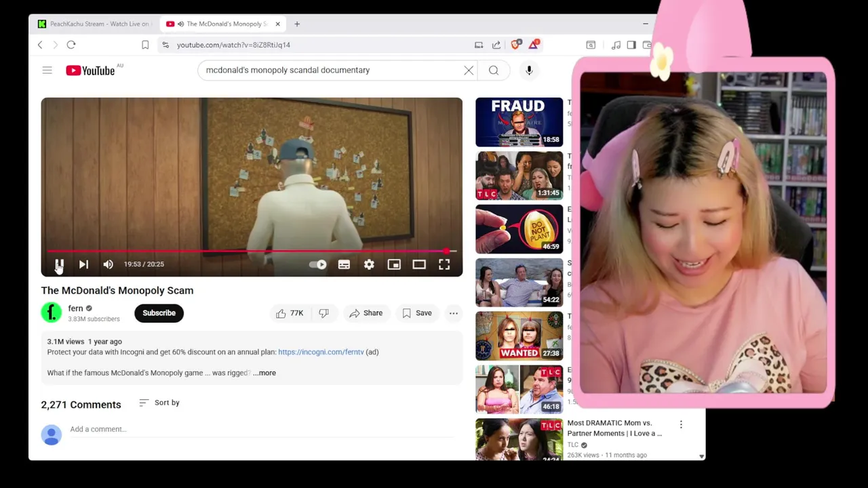Open the comments Sort by menu
This screenshot has height=488, width=868.
pyautogui.click(x=159, y=403)
